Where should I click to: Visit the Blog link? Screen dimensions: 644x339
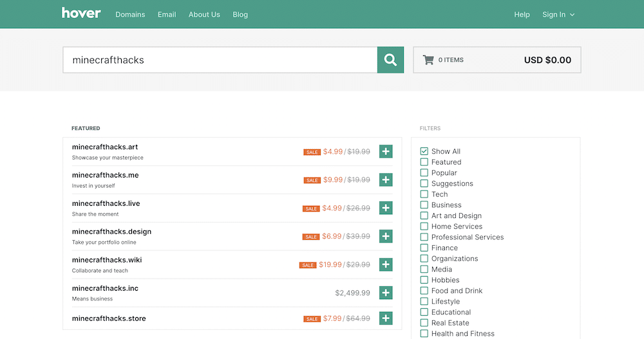[240, 14]
